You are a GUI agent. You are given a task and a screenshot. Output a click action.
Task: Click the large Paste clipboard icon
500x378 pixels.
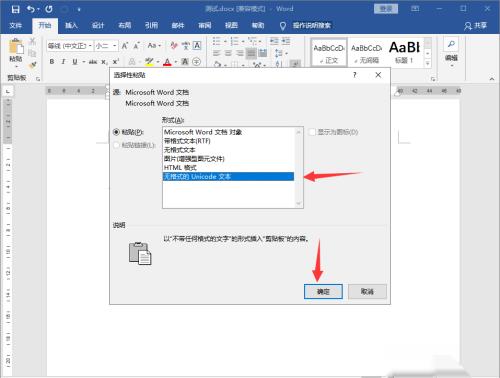tap(16, 47)
